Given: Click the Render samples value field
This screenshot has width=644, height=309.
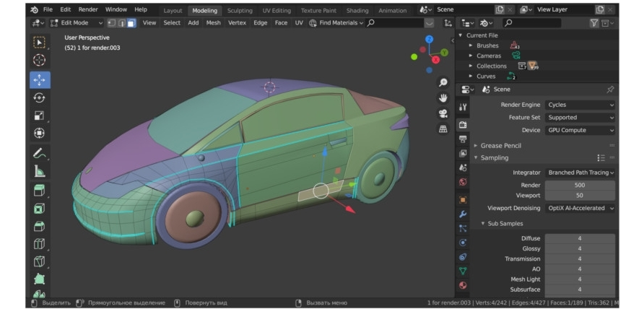Looking at the screenshot, I should point(579,185).
